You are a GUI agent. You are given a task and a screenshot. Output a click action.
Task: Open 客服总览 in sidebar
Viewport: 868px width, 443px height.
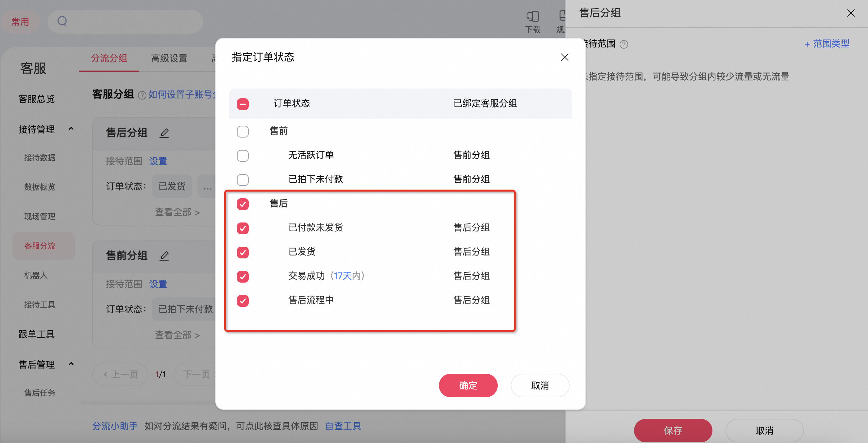[36, 99]
